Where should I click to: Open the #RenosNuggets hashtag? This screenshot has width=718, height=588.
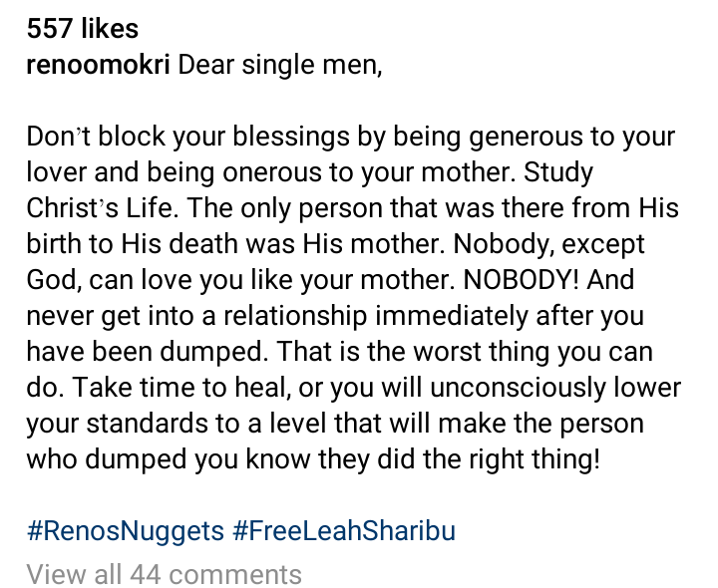(x=126, y=531)
